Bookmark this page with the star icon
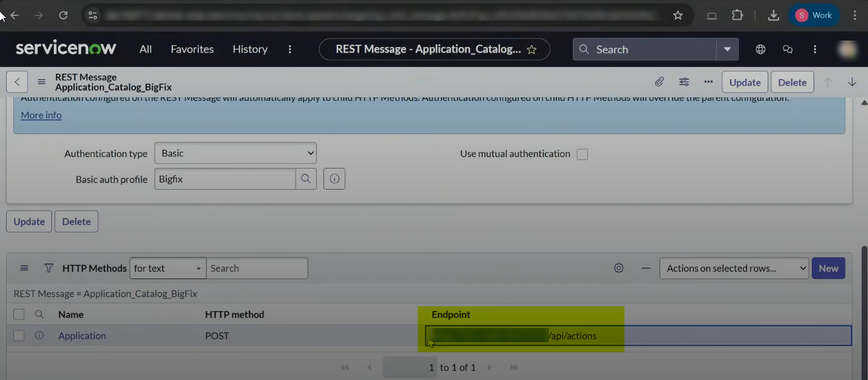The image size is (868, 380). point(678,16)
